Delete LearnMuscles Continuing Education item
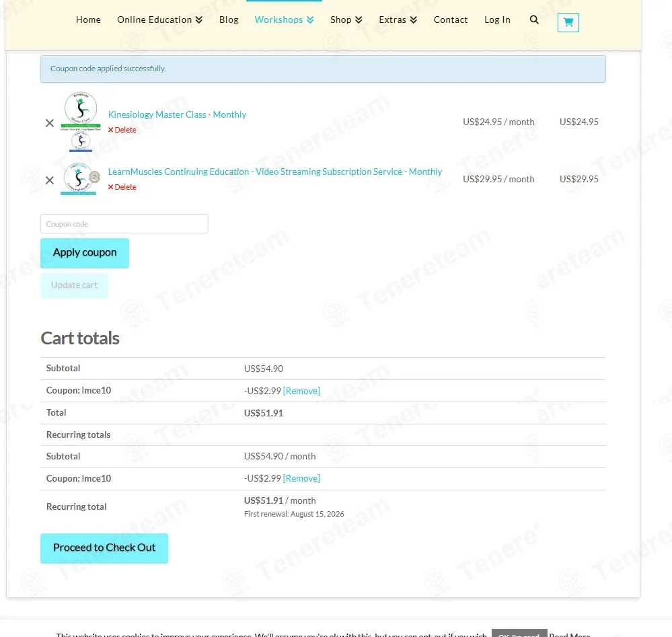Screen dimensions: 672x637 tap(122, 187)
